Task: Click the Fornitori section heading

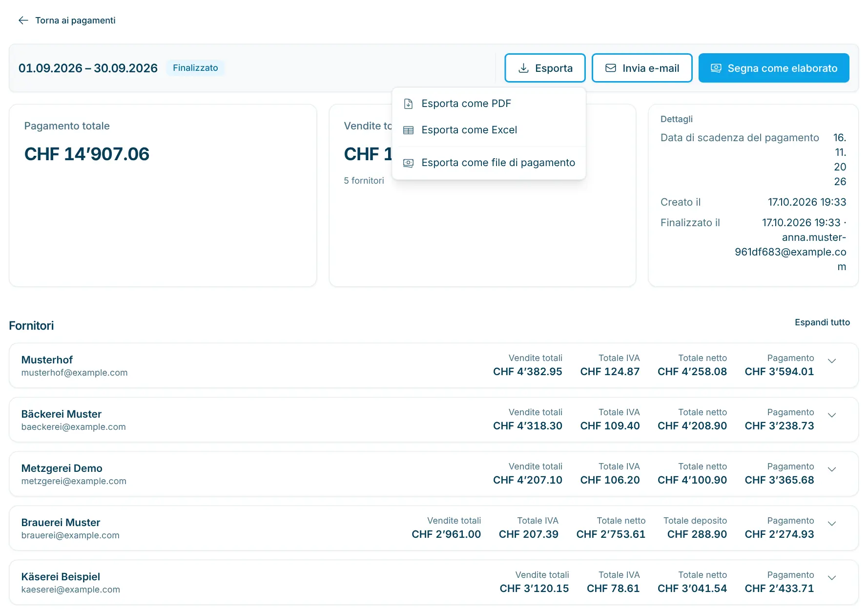Action: click(x=31, y=326)
